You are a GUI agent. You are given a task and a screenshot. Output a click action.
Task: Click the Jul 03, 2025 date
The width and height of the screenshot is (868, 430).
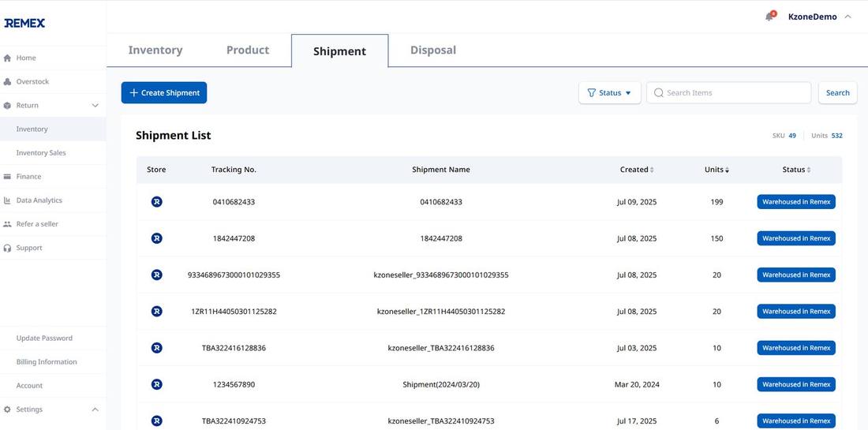point(637,348)
